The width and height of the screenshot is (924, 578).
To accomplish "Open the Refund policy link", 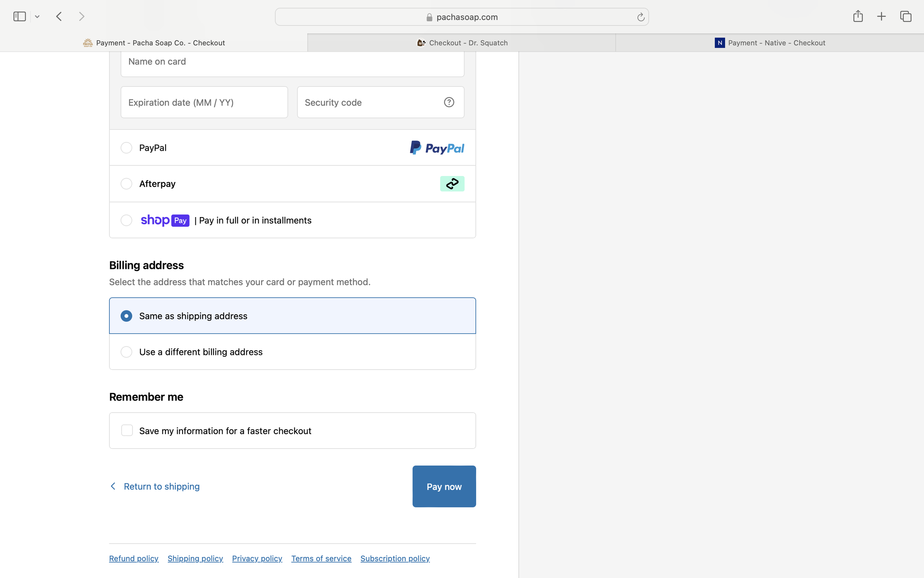I will [133, 558].
